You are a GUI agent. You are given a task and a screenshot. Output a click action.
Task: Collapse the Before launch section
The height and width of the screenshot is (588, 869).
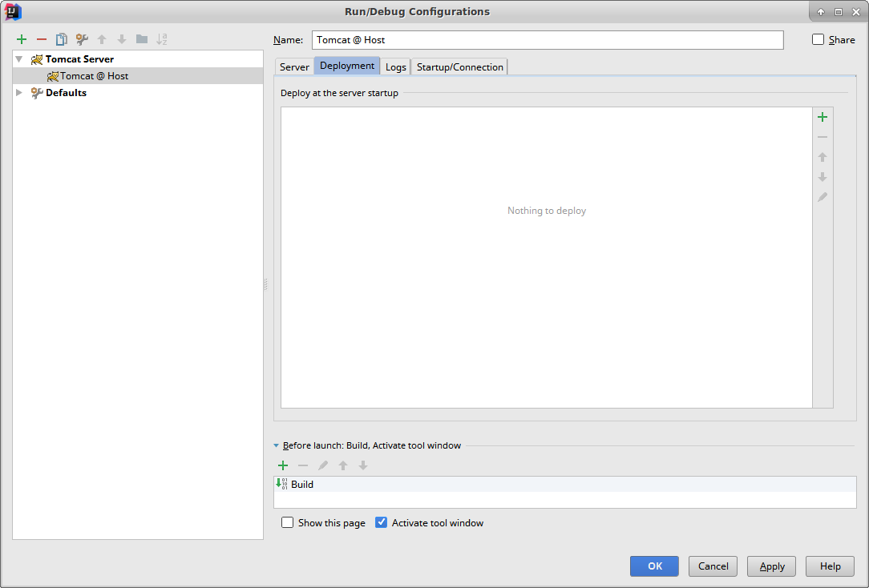click(277, 445)
